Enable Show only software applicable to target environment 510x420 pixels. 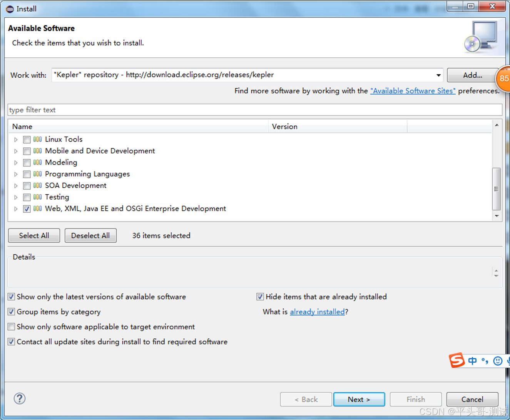click(12, 327)
